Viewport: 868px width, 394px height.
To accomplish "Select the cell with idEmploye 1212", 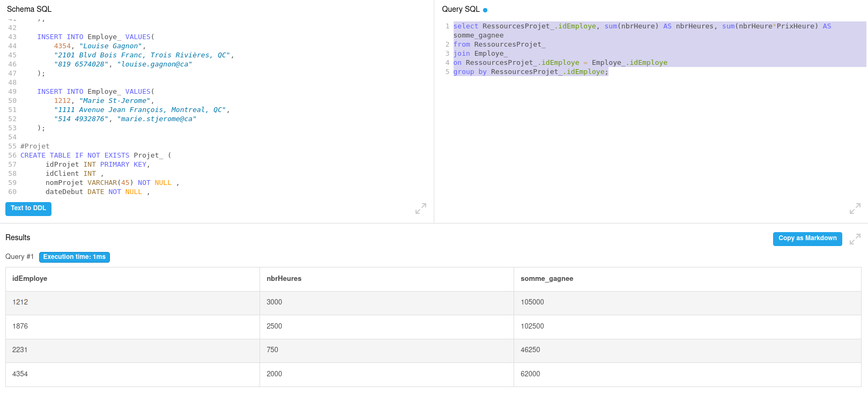I will [x=132, y=303].
